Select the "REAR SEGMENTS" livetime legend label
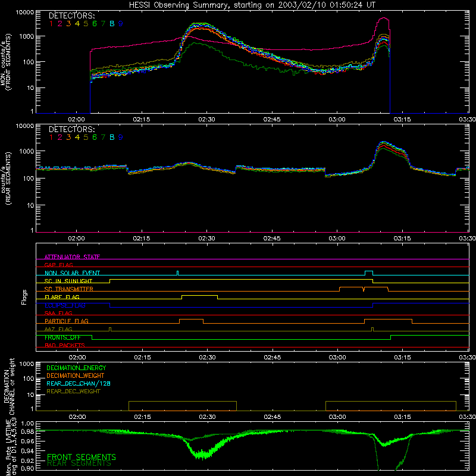This screenshot has height=476, width=476. point(79,464)
